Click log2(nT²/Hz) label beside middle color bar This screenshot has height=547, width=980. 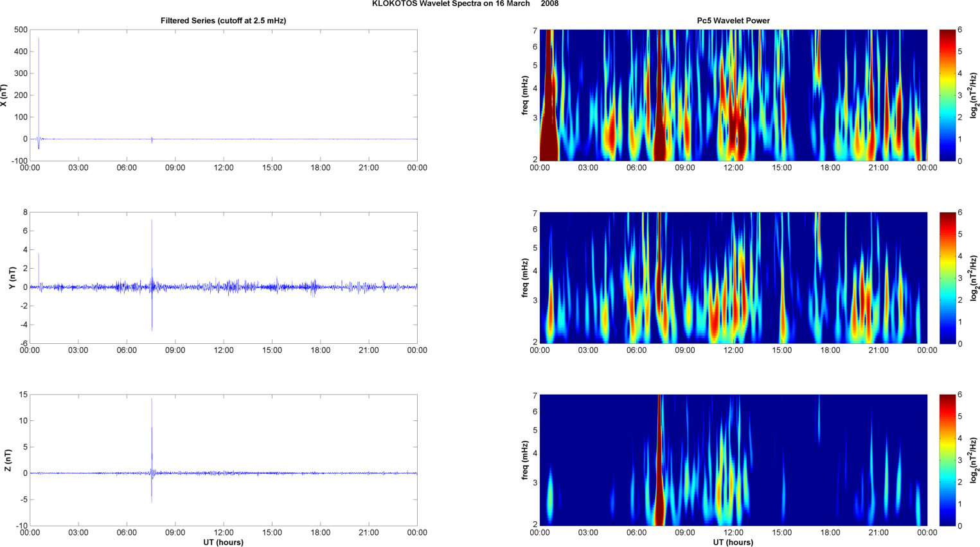tap(974, 278)
